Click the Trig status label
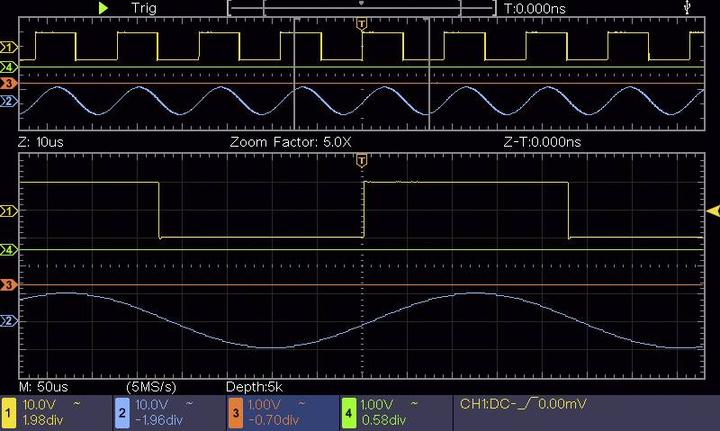The width and height of the screenshot is (720, 431). [143, 8]
